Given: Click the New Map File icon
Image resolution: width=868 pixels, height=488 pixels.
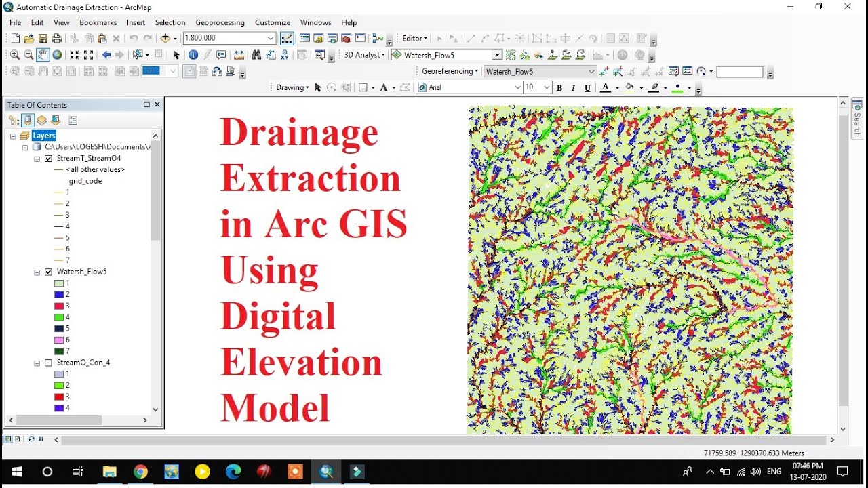Looking at the screenshot, I should tap(16, 39).
